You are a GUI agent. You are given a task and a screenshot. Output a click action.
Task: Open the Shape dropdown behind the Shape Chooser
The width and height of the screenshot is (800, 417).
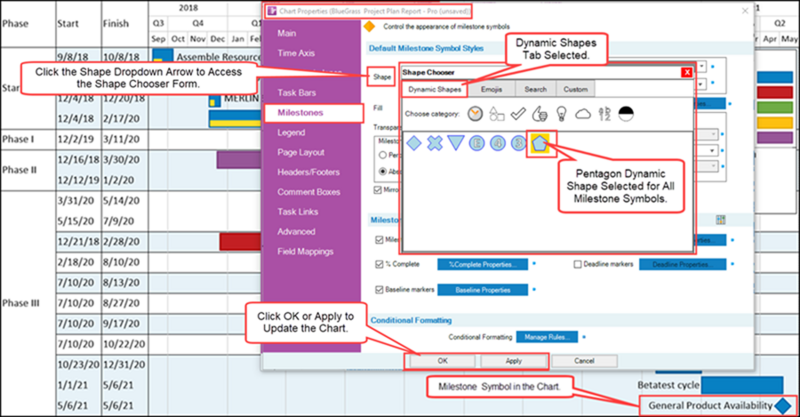tap(703, 67)
